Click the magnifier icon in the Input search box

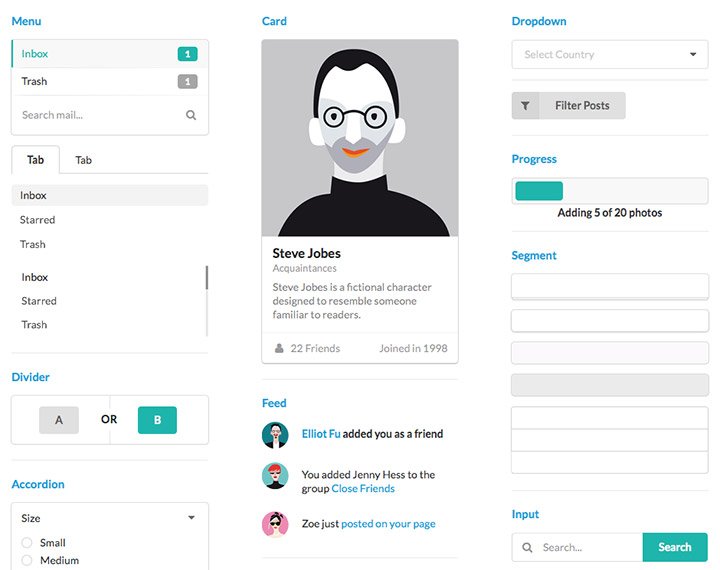click(x=527, y=547)
